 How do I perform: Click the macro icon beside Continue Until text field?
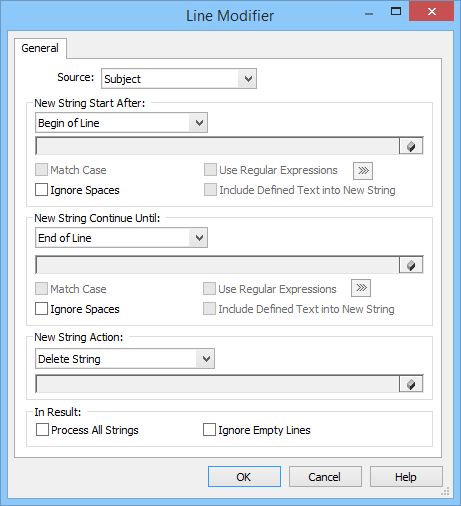[411, 265]
